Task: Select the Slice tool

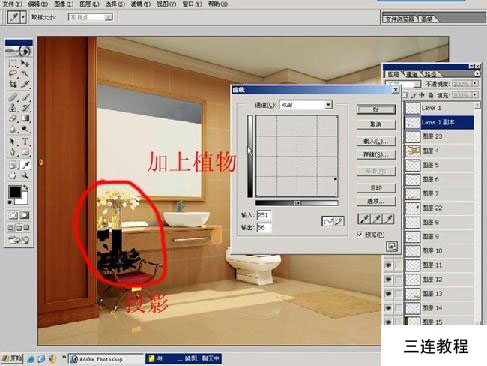Action: (x=25, y=84)
